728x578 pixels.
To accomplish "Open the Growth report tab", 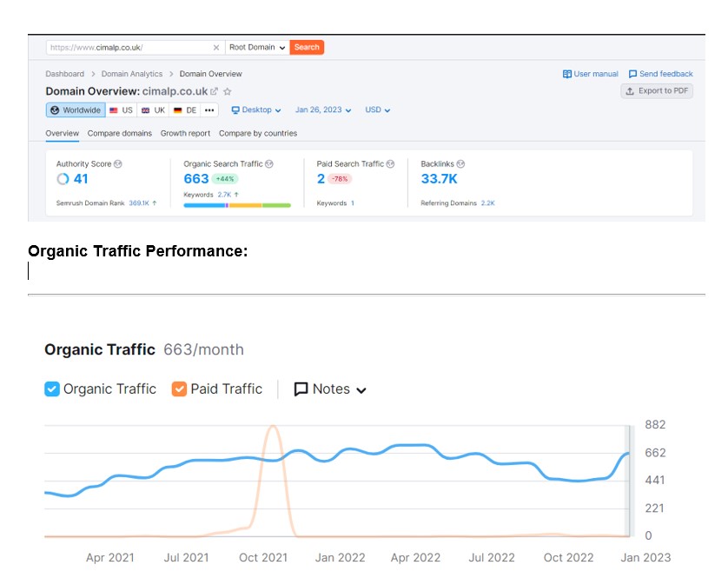I will (185, 133).
